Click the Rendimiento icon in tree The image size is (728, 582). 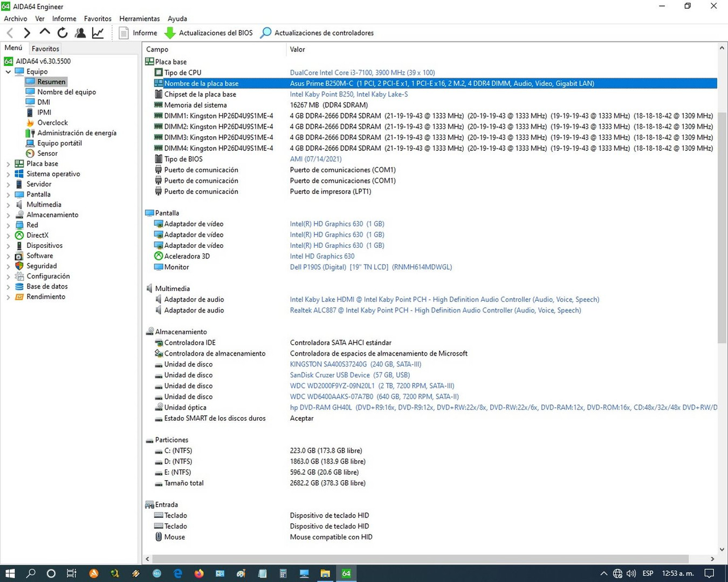coord(19,297)
